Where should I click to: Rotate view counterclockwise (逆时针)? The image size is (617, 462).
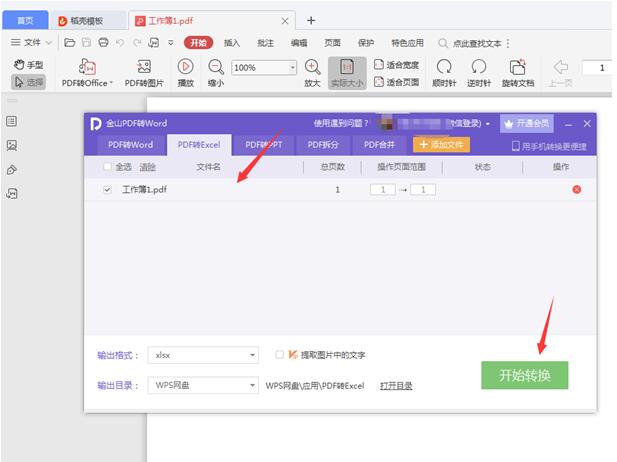[x=479, y=73]
